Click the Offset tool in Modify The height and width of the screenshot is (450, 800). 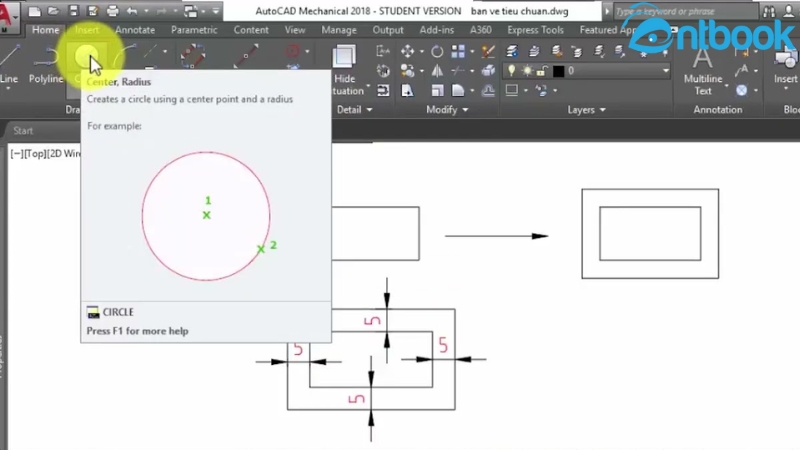pyautogui.click(x=488, y=90)
